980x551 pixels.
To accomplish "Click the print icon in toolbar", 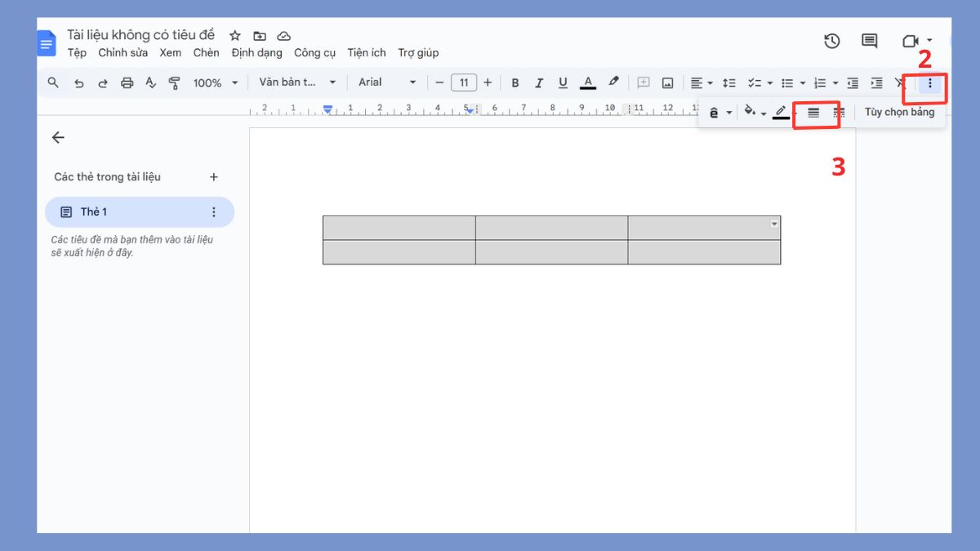I will (x=127, y=82).
